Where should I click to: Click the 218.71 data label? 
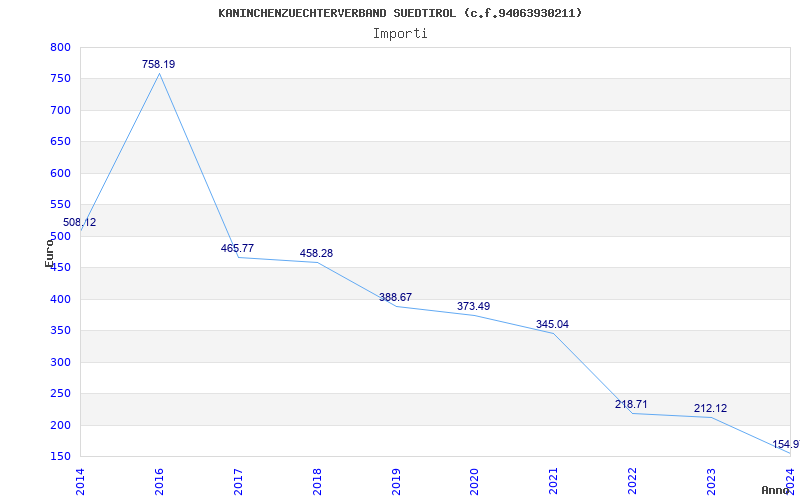[631, 405]
